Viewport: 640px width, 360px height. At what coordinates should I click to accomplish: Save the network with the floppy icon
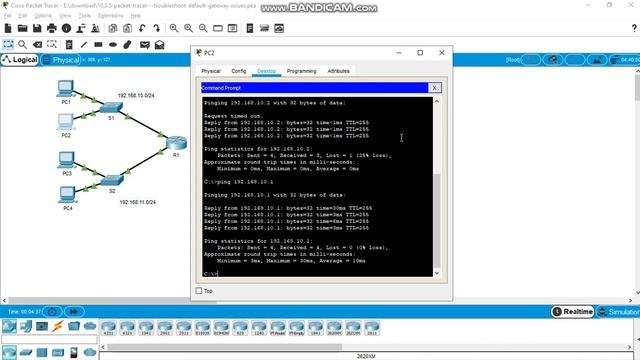[37, 28]
